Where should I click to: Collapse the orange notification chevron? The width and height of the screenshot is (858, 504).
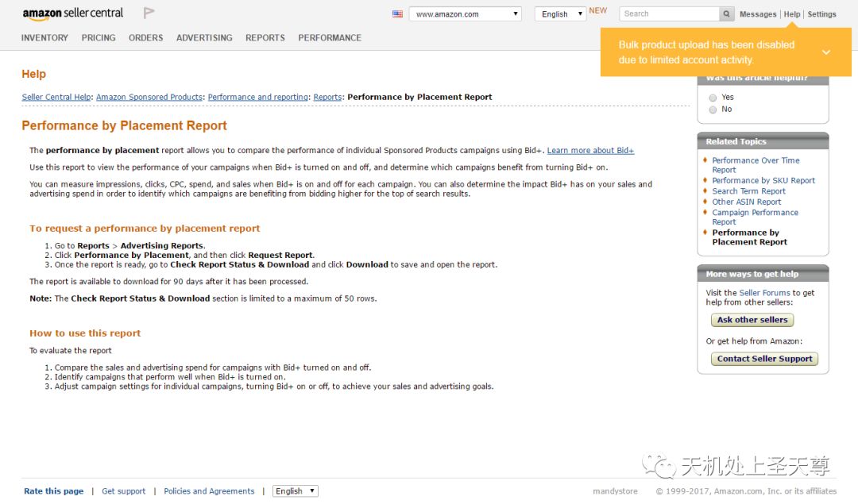pyautogui.click(x=826, y=52)
